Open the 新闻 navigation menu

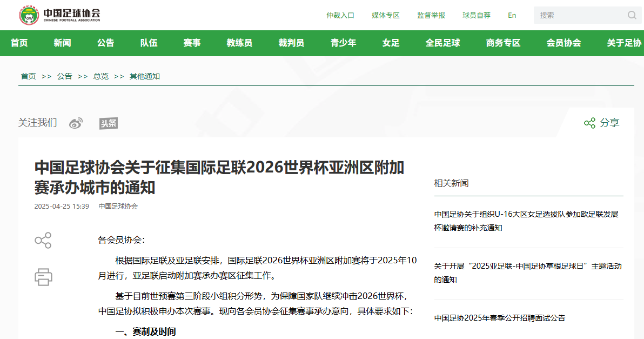click(63, 43)
